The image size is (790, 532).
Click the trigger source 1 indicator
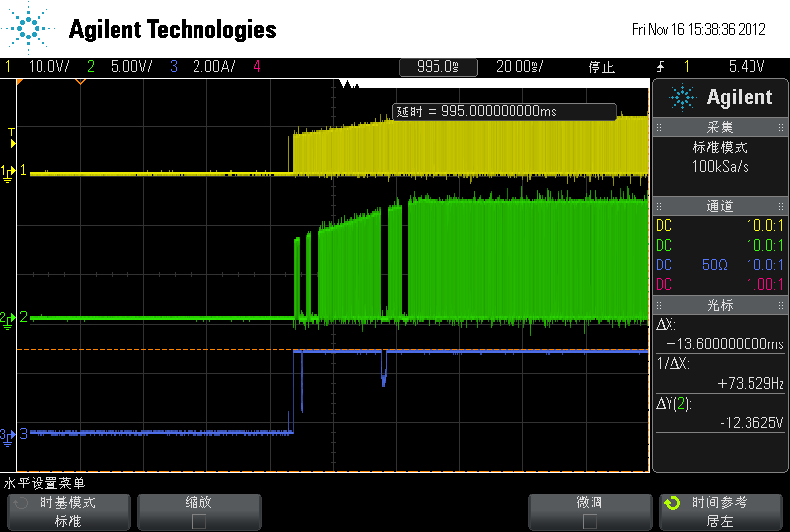tap(687, 66)
